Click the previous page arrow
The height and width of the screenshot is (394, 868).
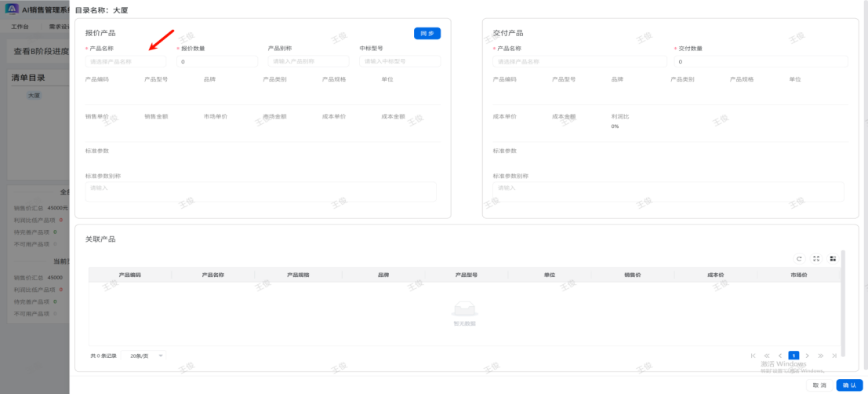click(780, 356)
